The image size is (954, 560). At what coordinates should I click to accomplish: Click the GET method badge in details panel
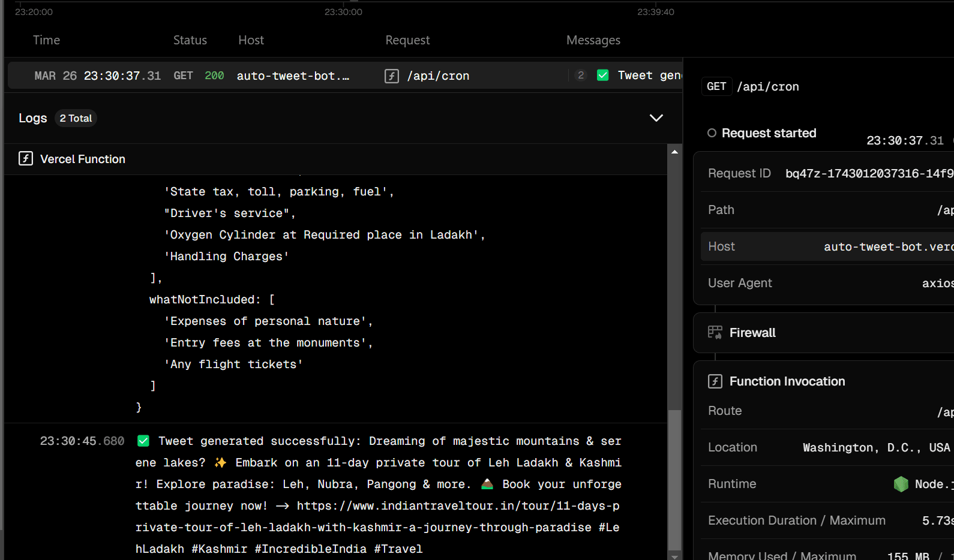[716, 86]
